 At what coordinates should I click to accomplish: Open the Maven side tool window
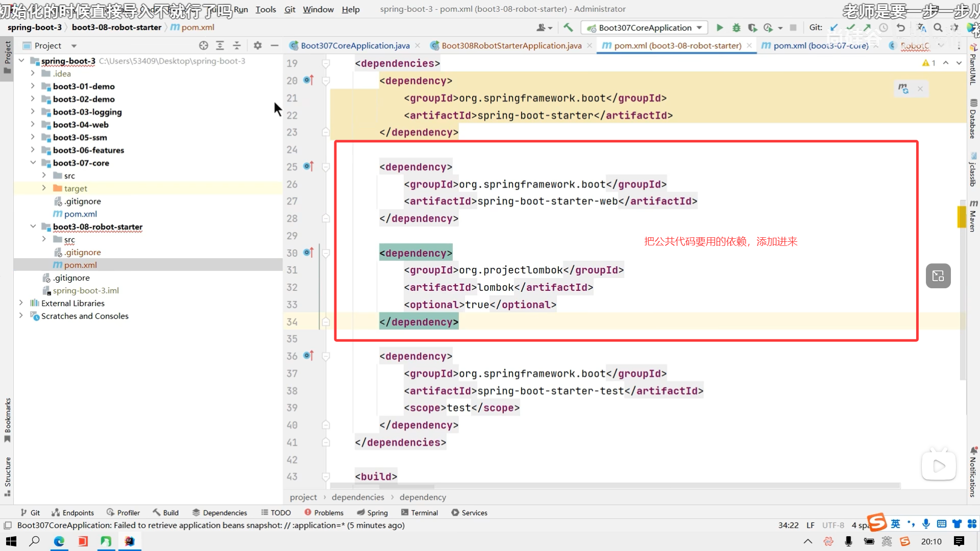coord(973,217)
